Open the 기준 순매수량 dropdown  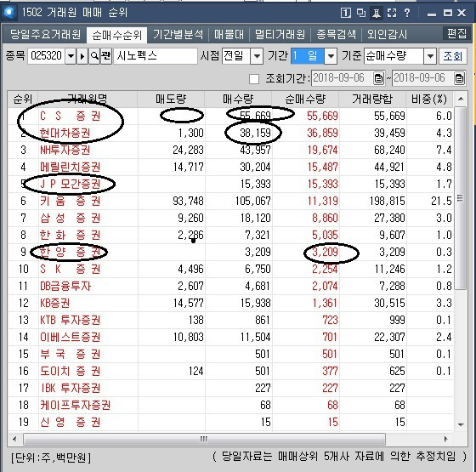pyautogui.click(x=430, y=56)
